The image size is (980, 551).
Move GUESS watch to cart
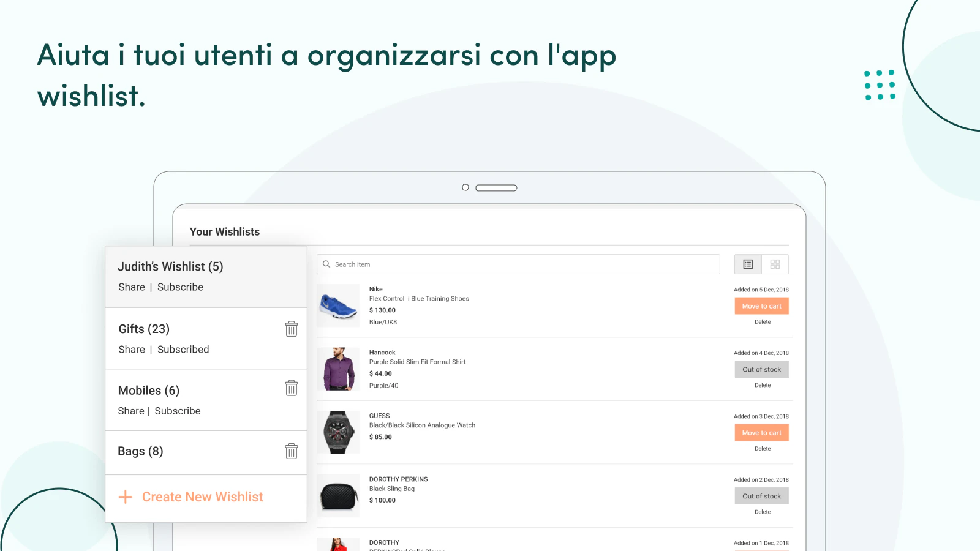coord(761,433)
